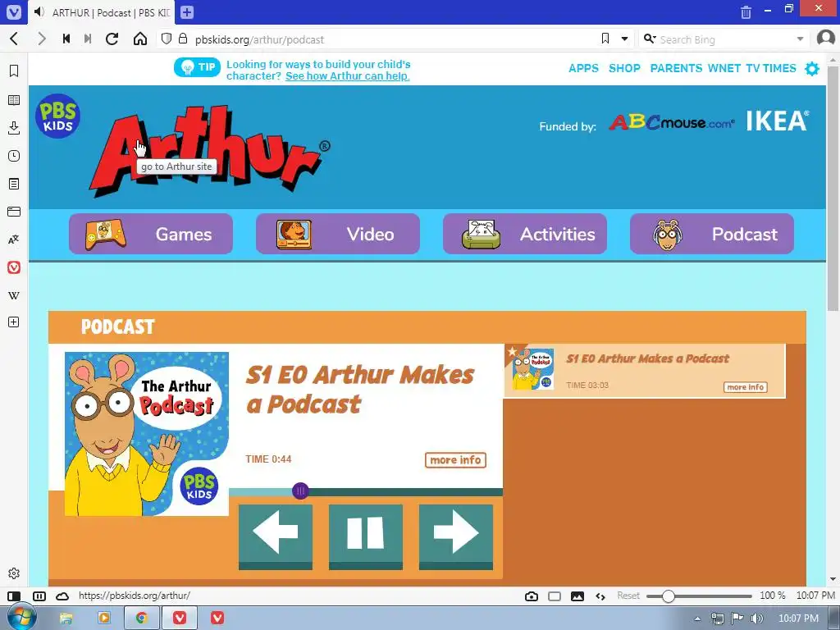
Task: Skip to next podcast episode
Action: pos(456,536)
